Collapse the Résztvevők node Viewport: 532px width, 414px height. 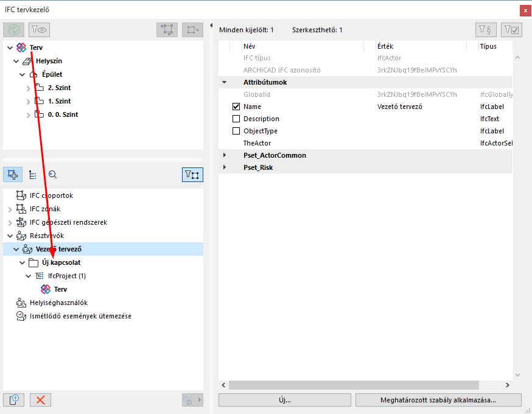[x=10, y=236]
